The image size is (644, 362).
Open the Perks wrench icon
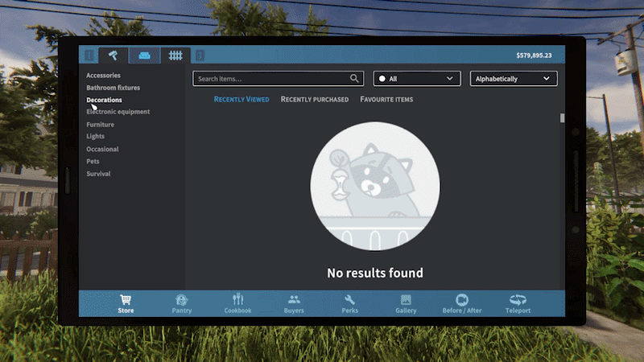pos(350,299)
